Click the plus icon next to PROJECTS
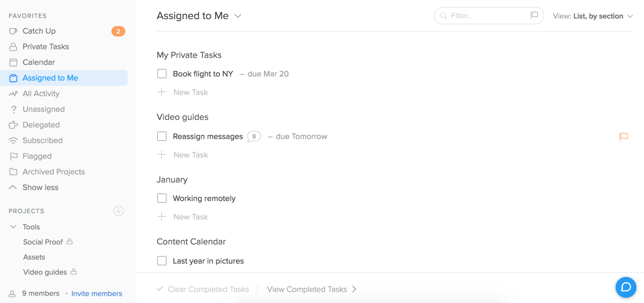 pos(119,211)
